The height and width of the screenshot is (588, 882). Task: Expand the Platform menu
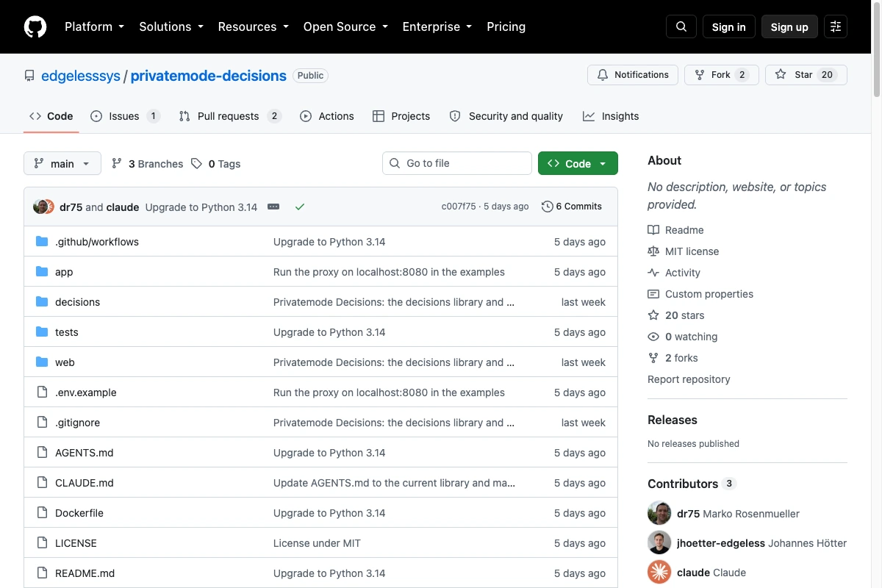point(94,26)
